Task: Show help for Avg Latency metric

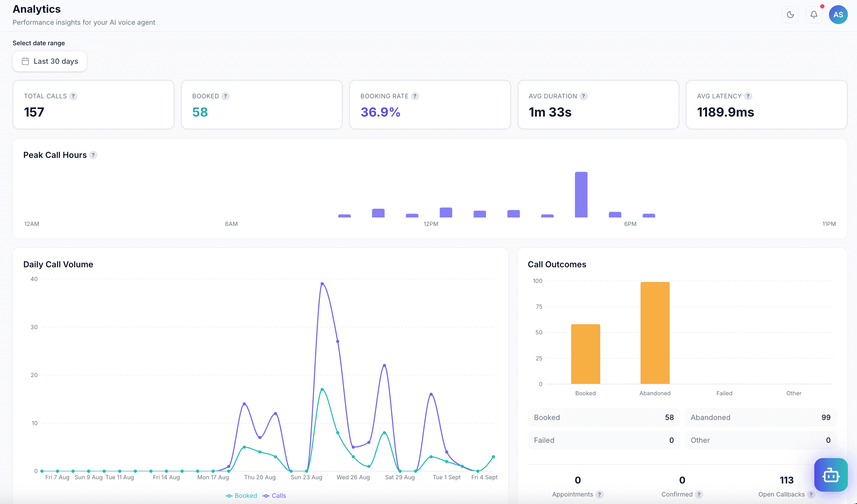Action: (748, 96)
